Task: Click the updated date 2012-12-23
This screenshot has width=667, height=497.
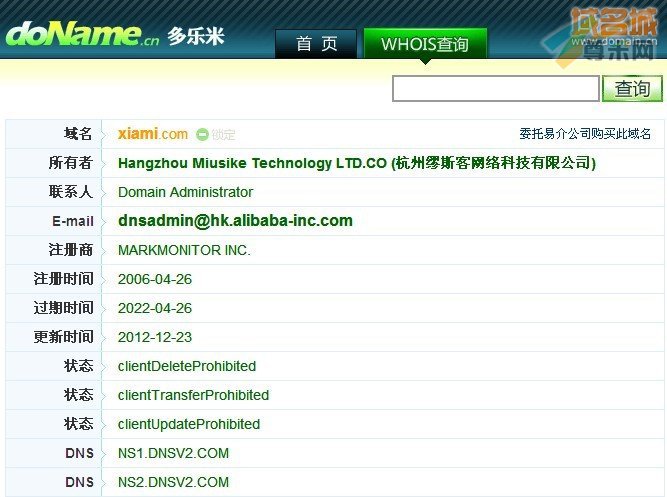Action: 155,337
